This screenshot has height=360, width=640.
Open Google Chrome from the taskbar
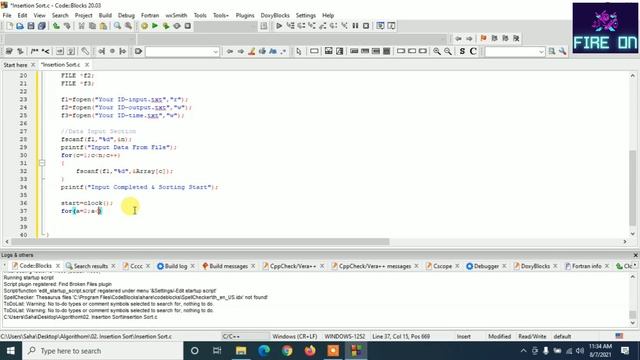(x=287, y=351)
